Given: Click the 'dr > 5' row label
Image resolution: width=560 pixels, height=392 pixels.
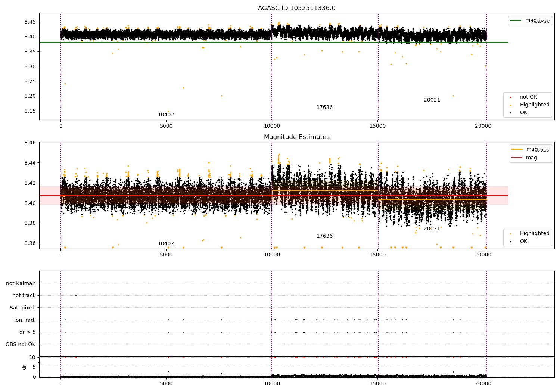Looking at the screenshot, I should click(28, 332).
